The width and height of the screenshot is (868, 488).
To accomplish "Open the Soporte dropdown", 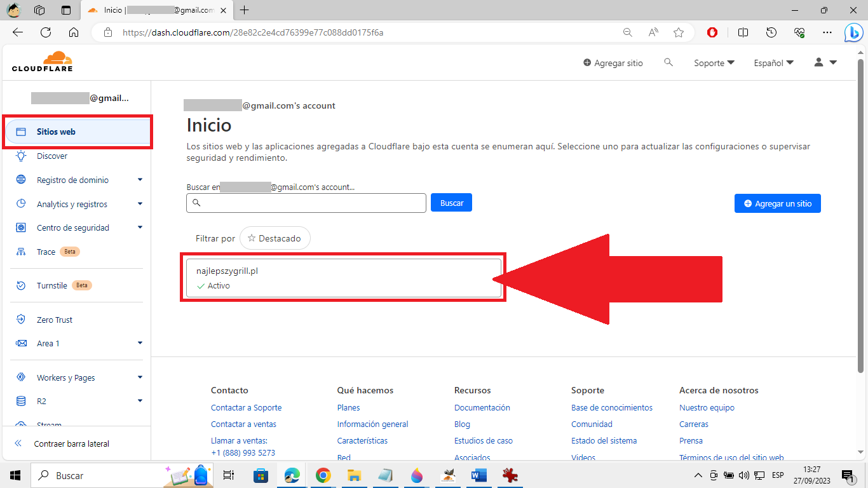I will [714, 63].
